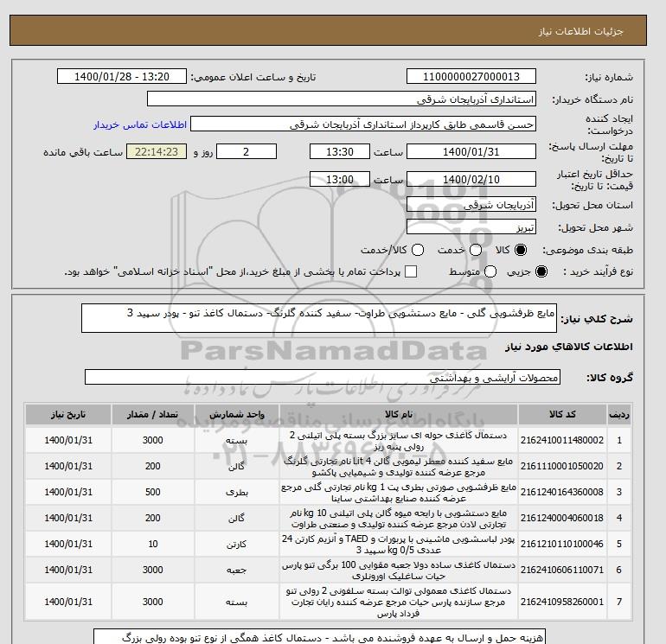The image size is (666, 644).
Task: Click the جزئیات اطلاعات نیاز page header
Action: point(580,31)
